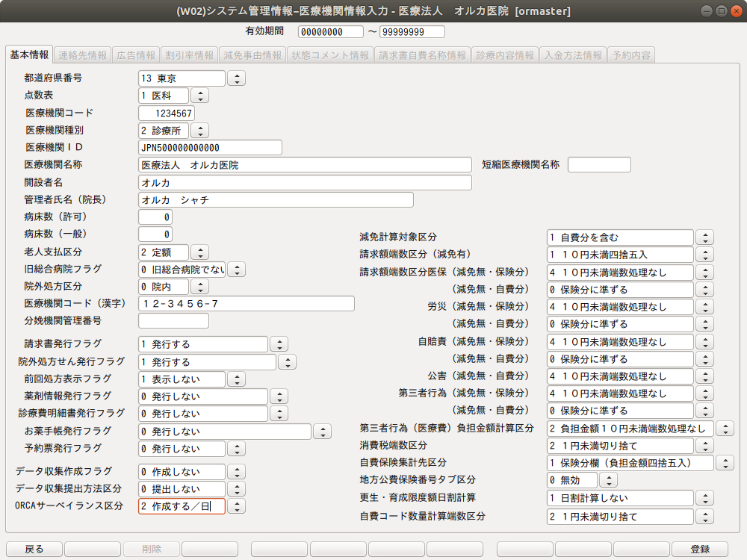Image resolution: width=747 pixels, height=560 pixels.
Task: Click the ORCAサーベイランス区分 combo text field
Action: pos(182,505)
